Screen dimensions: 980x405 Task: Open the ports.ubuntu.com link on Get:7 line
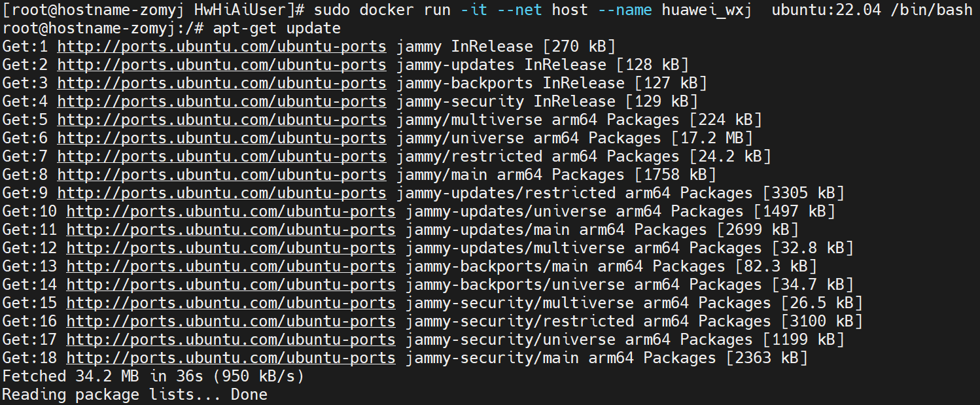[222, 156]
